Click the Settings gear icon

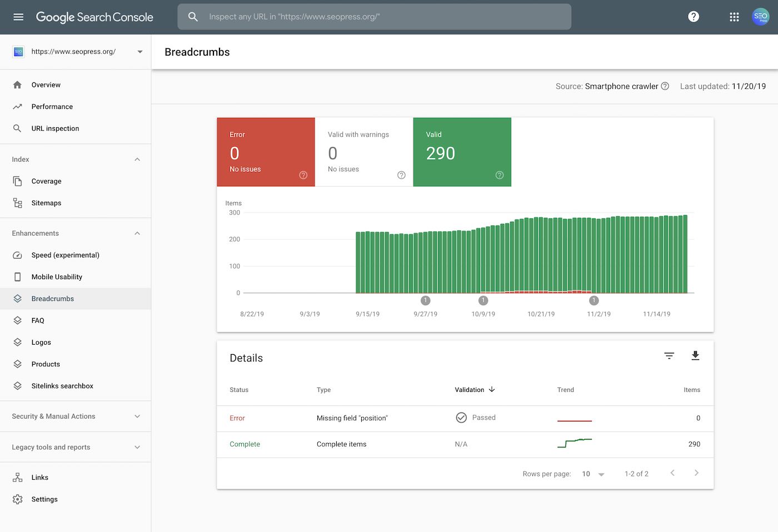(x=17, y=499)
